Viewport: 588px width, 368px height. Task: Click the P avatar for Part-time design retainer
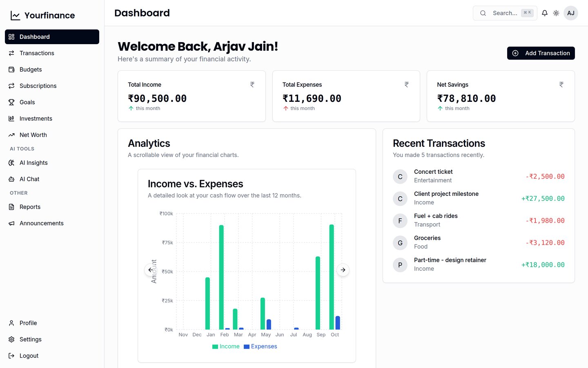click(x=400, y=265)
